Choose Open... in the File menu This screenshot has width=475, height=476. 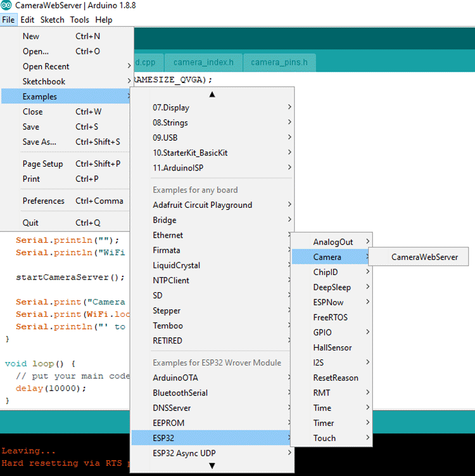[66, 51]
